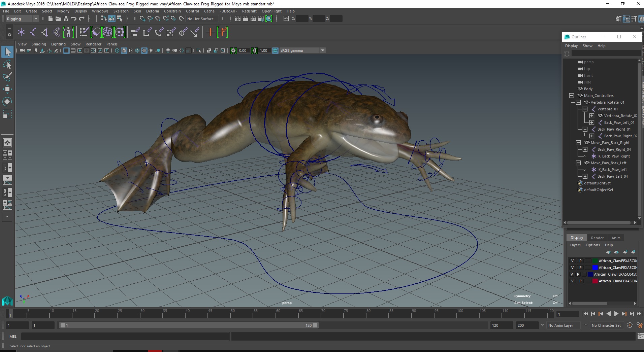Activate the Rotate tool in toolbox
644x352 pixels.
pyautogui.click(x=7, y=102)
